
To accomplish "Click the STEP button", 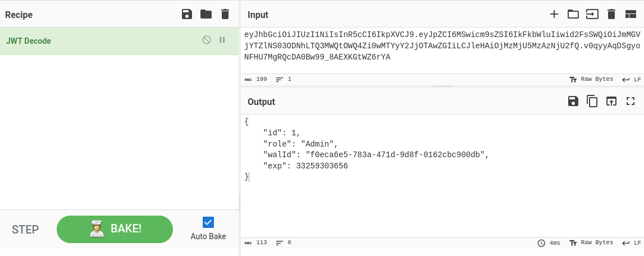I will click(25, 229).
